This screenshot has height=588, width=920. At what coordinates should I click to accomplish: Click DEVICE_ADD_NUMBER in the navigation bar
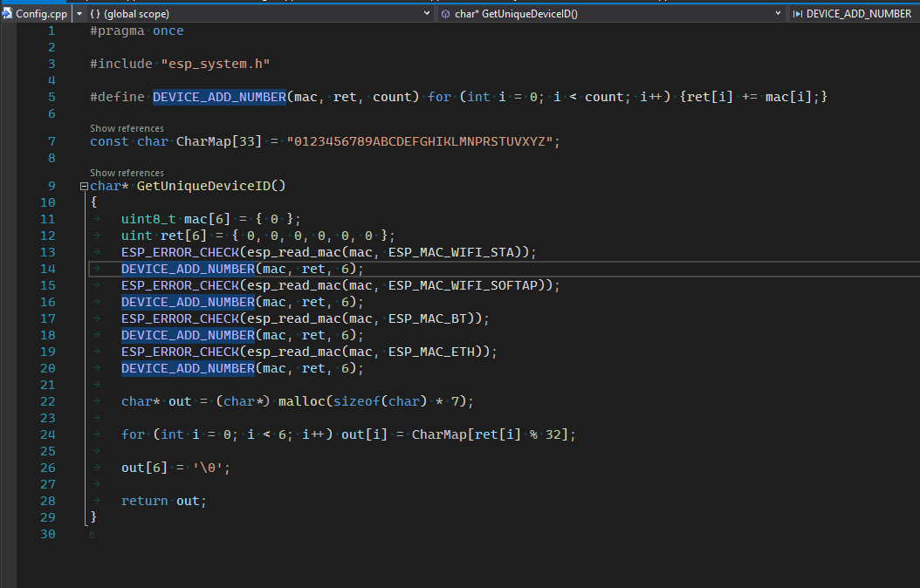pos(858,14)
